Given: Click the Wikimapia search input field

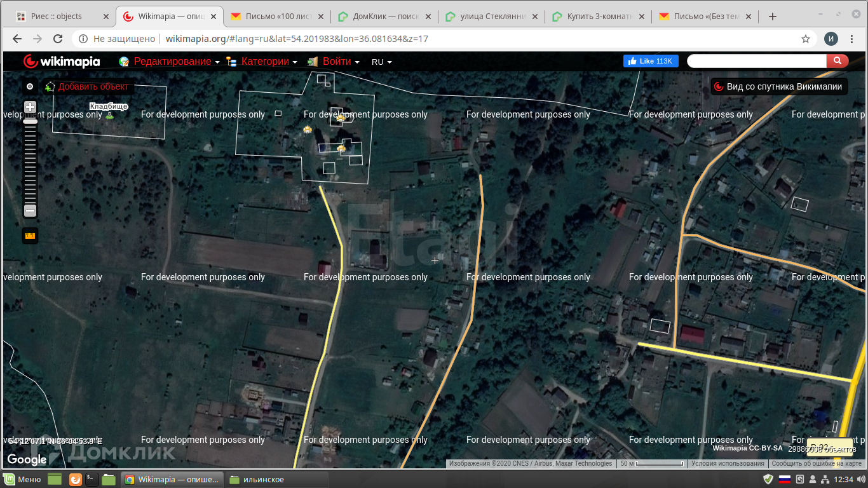Looking at the screenshot, I should [756, 61].
